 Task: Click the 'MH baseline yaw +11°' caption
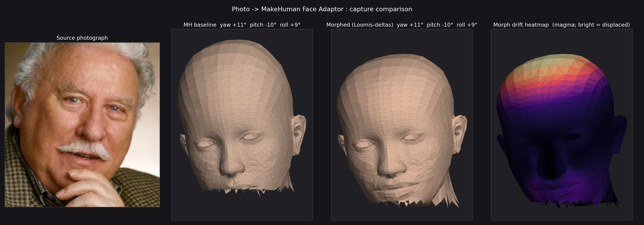pos(242,25)
